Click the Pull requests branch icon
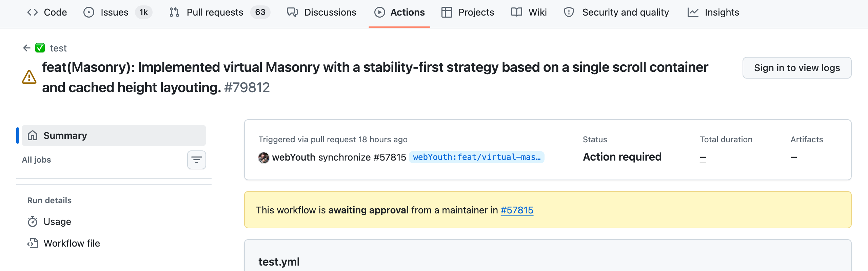 click(174, 13)
